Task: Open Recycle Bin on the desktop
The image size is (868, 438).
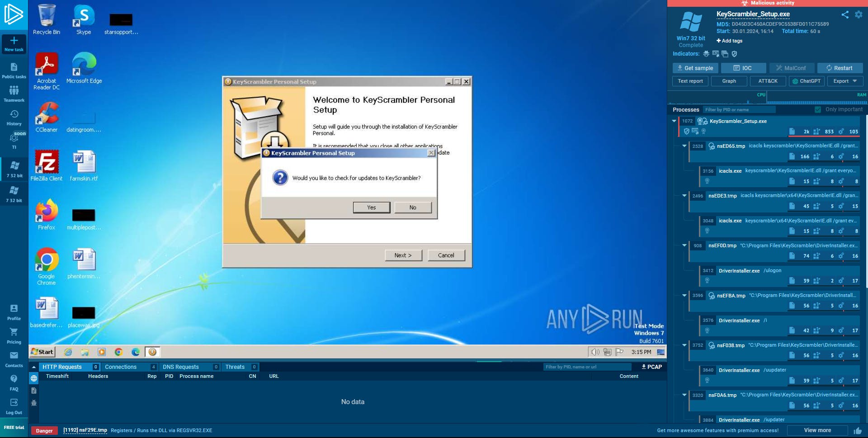Action: 47,19
